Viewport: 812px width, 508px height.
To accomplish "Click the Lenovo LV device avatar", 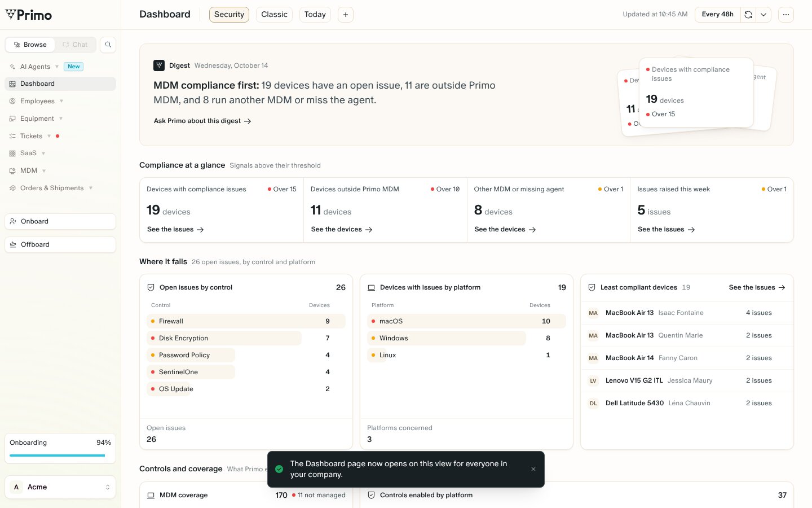I will coord(593,380).
